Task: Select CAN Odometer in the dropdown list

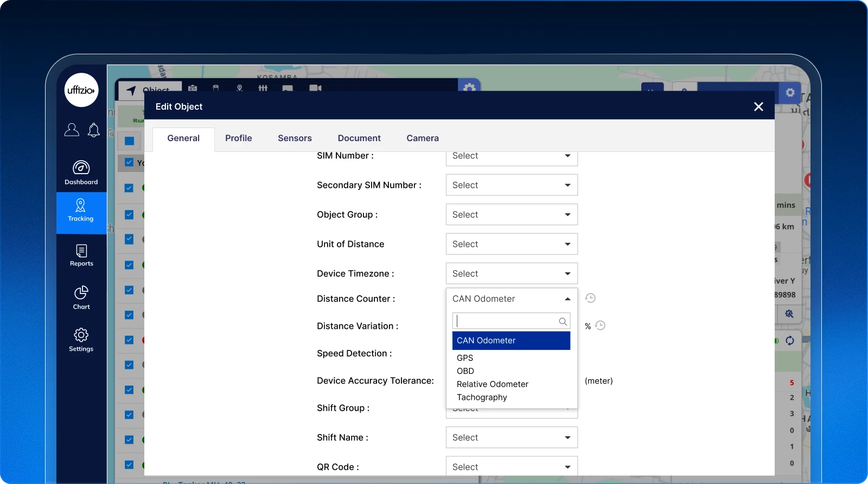Action: (x=511, y=341)
